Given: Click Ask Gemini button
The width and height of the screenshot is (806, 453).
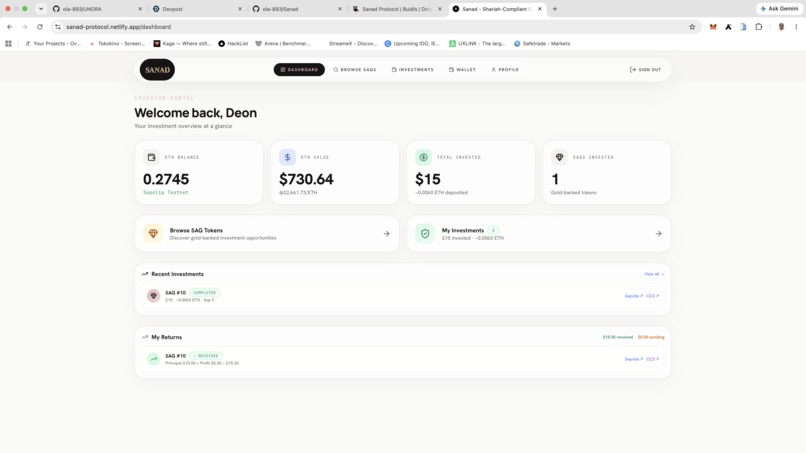Looking at the screenshot, I should point(779,9).
